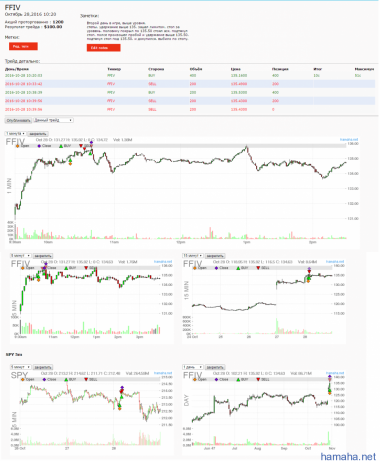Click hamaha.net link on the daily chart
Screen dimensions: 380x461
click(x=335, y=373)
